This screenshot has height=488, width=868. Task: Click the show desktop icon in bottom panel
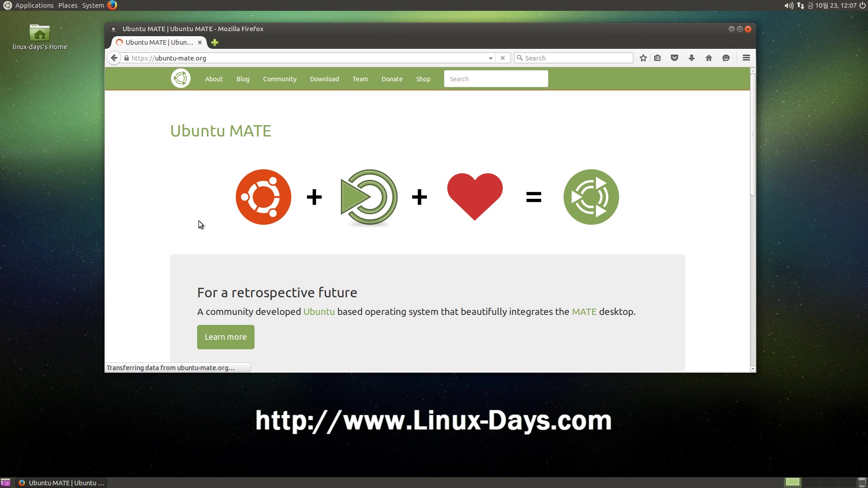coord(5,483)
